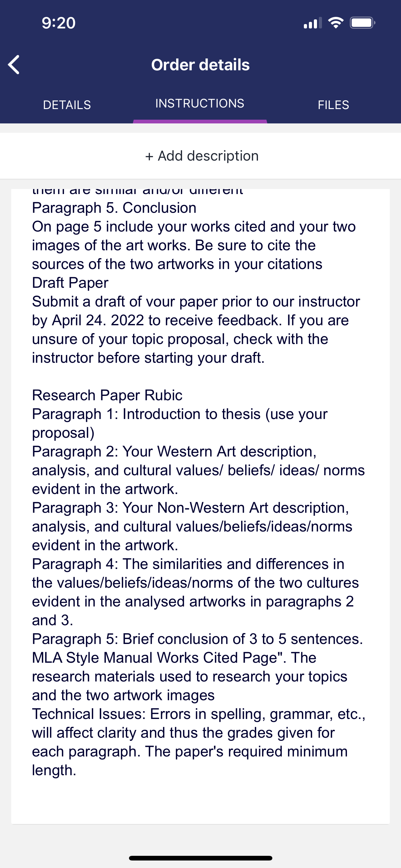The height and width of the screenshot is (868, 401).
Task: Select the INSTRUCTIONS tab
Action: 200,103
